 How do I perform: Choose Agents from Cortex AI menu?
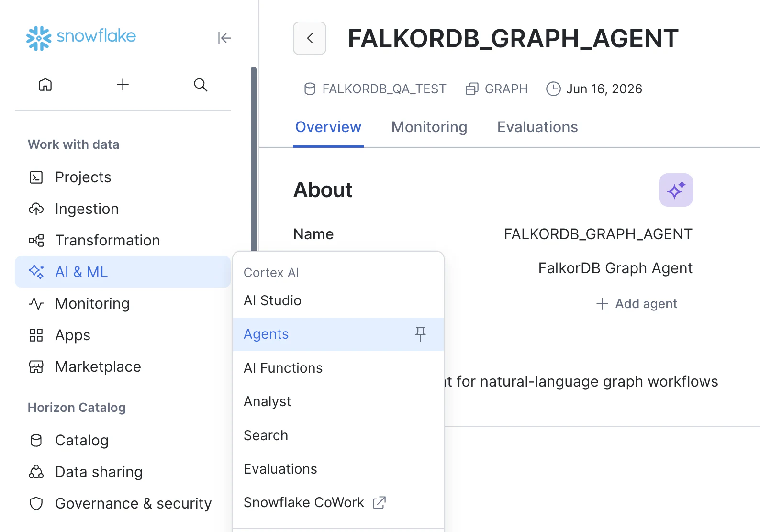tap(338, 334)
